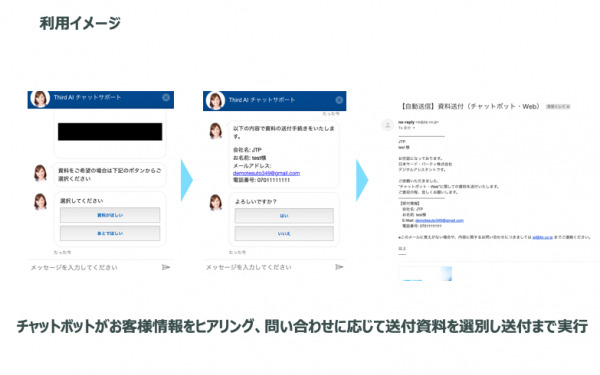
Task: Close the chat window showing 資料がほしい button
Action: tap(166, 98)
